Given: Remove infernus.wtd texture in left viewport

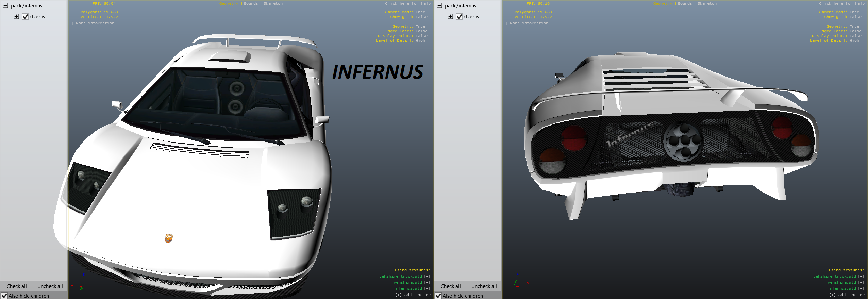Looking at the screenshot, I should 427,289.
